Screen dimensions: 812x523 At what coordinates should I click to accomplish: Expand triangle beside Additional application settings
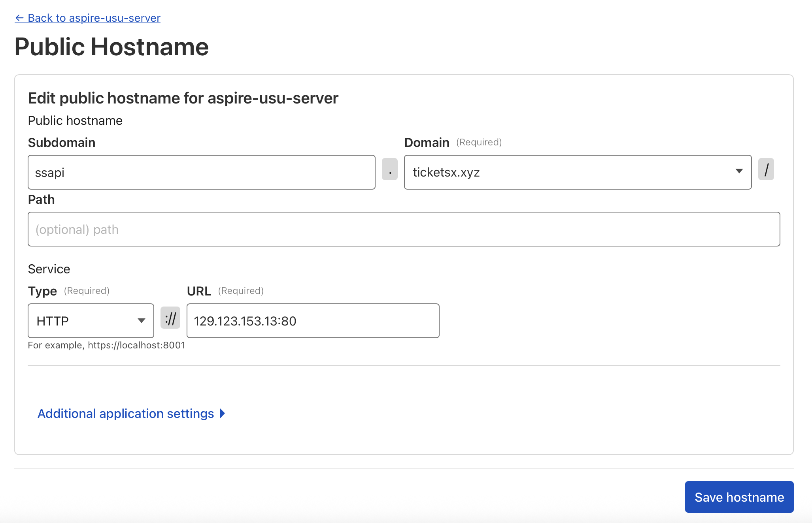223,414
